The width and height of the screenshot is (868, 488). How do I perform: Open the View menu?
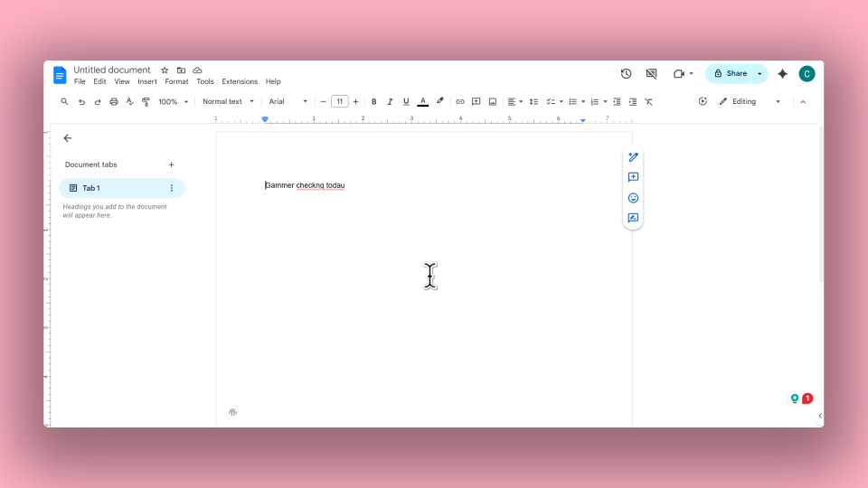click(122, 81)
